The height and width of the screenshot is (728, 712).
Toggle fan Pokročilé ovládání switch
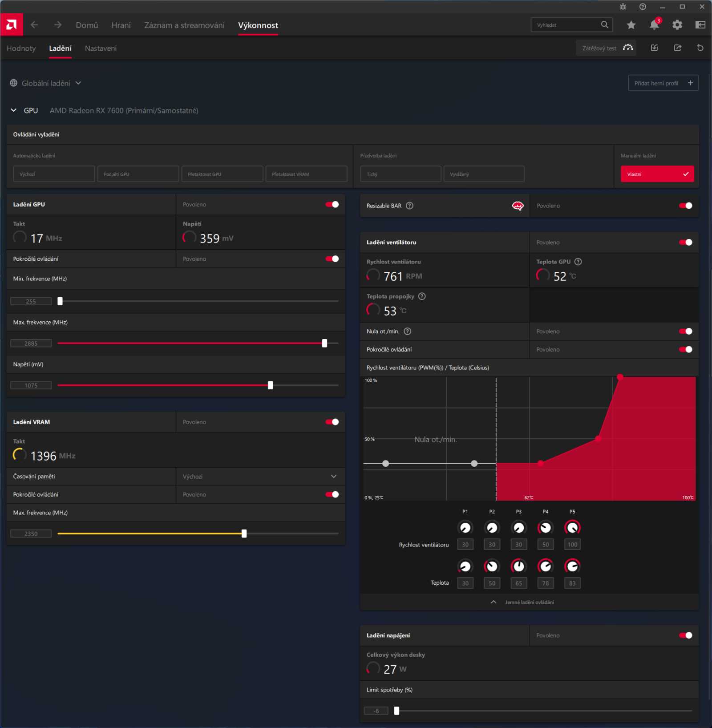coord(686,350)
